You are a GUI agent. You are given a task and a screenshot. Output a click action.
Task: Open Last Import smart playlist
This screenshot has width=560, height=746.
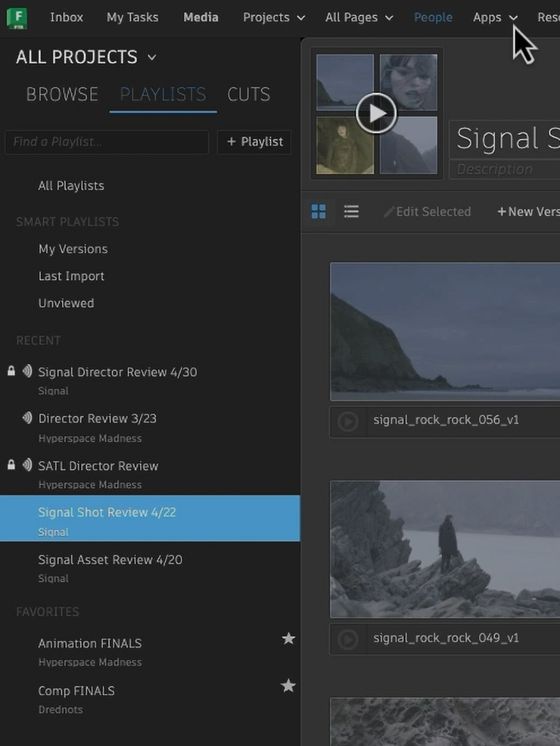click(71, 276)
